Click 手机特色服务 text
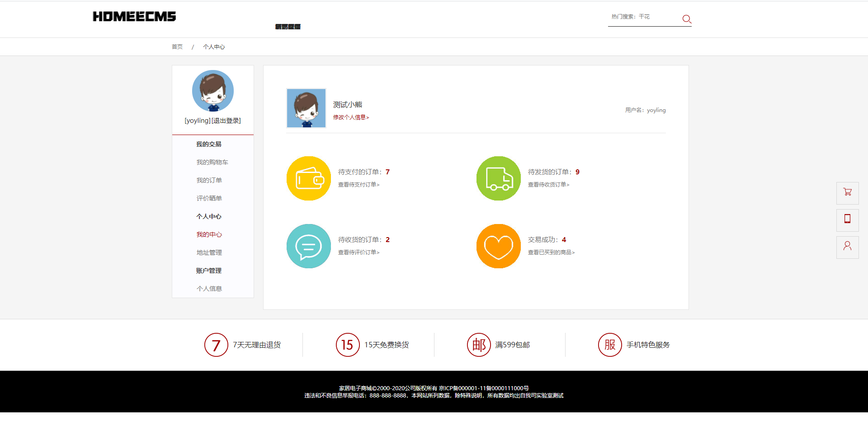 648,345
